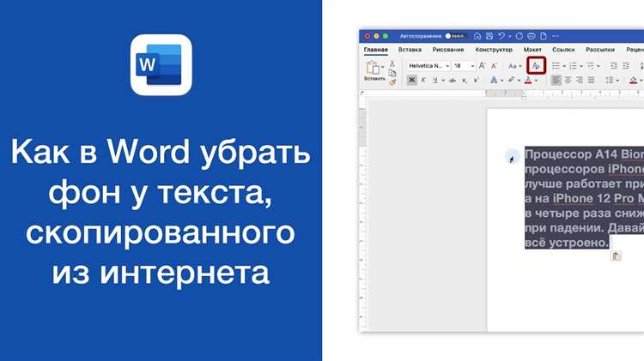Toggle strikethrough formatting
The height and width of the screenshot is (361, 644).
click(x=453, y=81)
